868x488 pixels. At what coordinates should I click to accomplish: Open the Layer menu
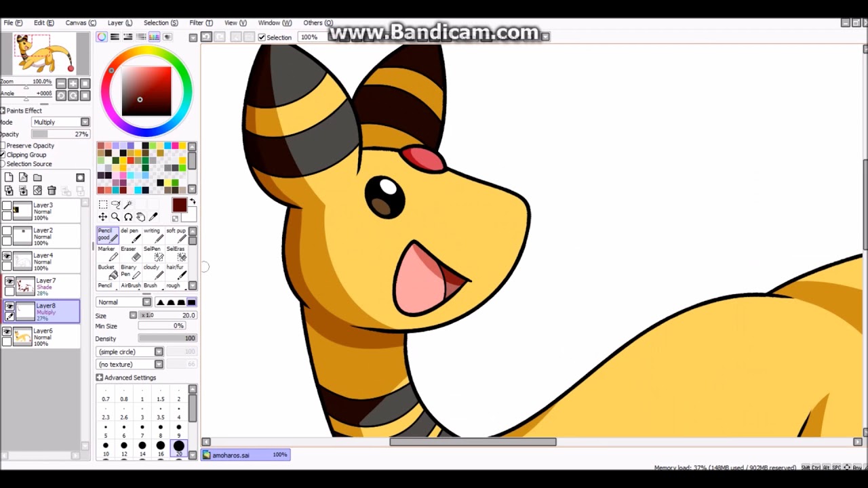coord(120,22)
